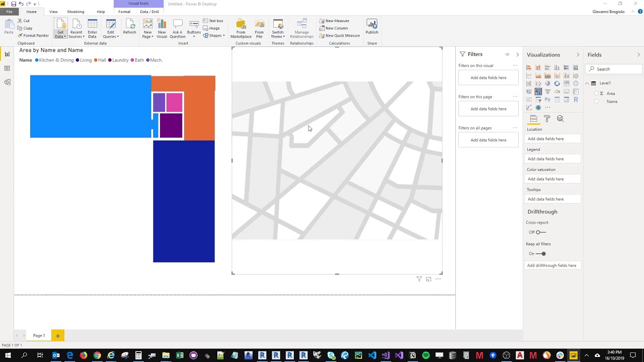Viewport: 644px width, 362px height.
Task: Open the Recent Sources dropdown
Action: click(76, 29)
